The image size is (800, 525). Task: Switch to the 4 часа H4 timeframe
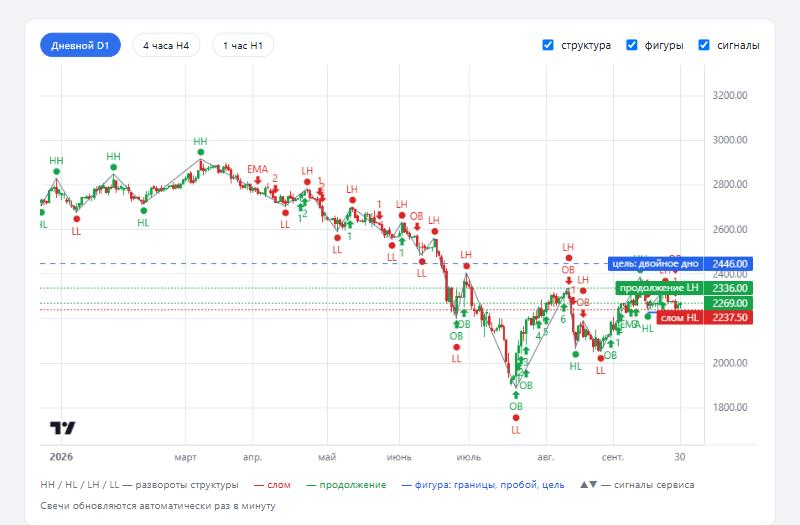pyautogui.click(x=166, y=45)
